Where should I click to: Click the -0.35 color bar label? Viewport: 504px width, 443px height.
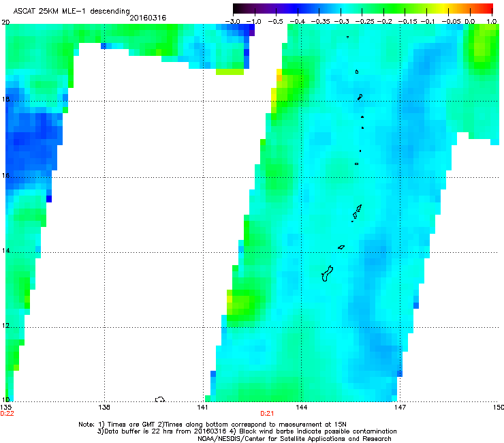tap(321, 22)
